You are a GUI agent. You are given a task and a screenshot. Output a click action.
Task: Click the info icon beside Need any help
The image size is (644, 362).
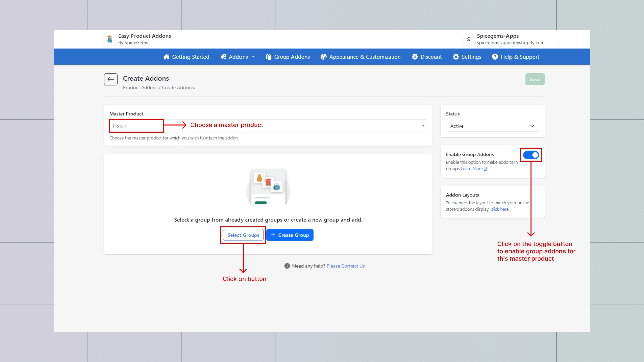287,266
